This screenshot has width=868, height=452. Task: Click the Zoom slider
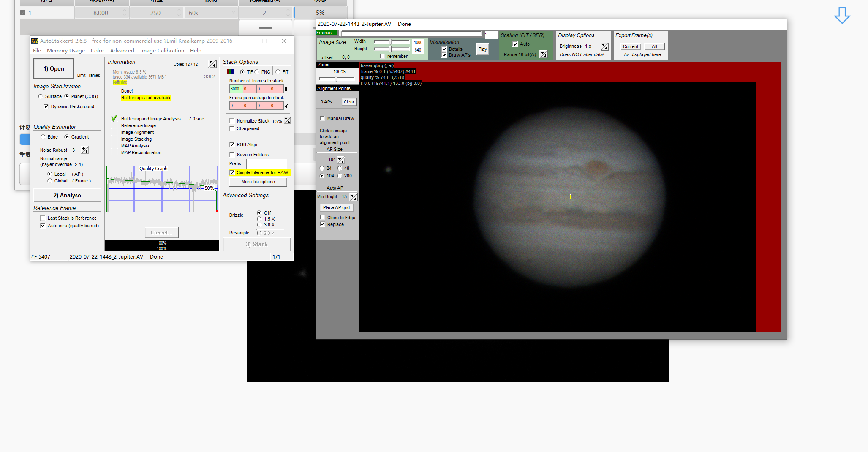point(337,79)
